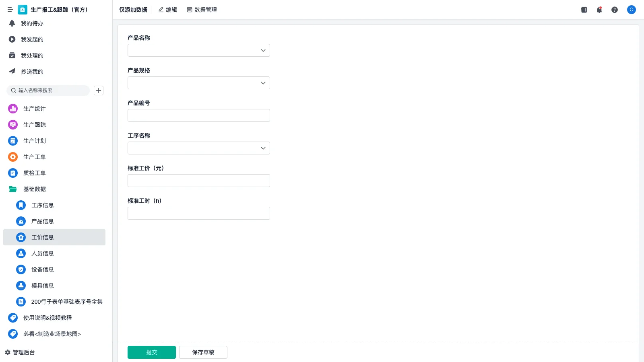Click the plus icon beside sidebar search
Screen dimensions: 644x362
pyautogui.click(x=99, y=90)
